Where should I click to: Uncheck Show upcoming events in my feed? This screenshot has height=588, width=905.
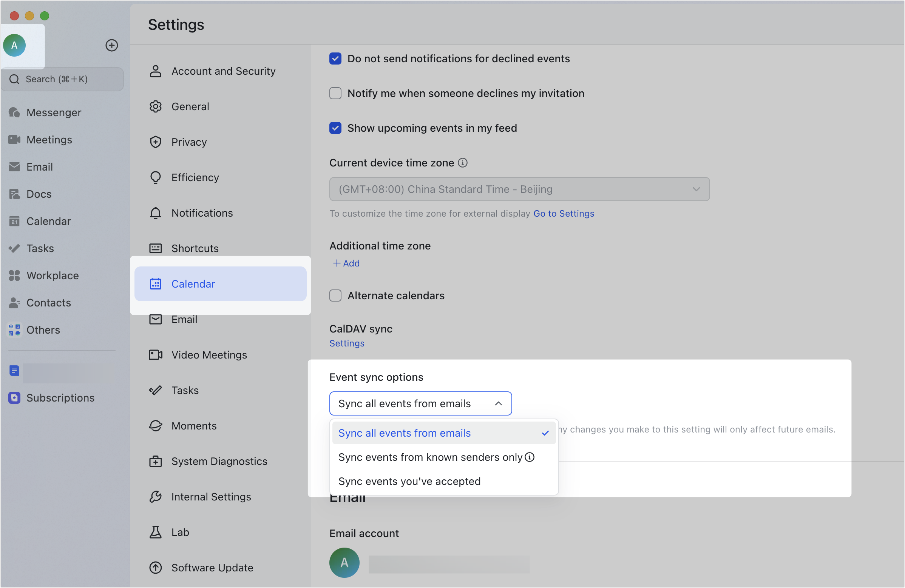point(335,128)
